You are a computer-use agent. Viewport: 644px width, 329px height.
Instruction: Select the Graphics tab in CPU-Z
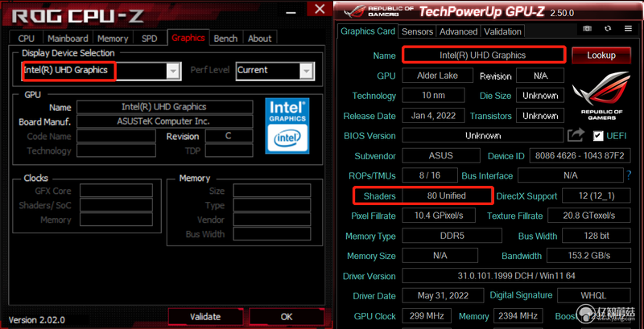tap(188, 38)
